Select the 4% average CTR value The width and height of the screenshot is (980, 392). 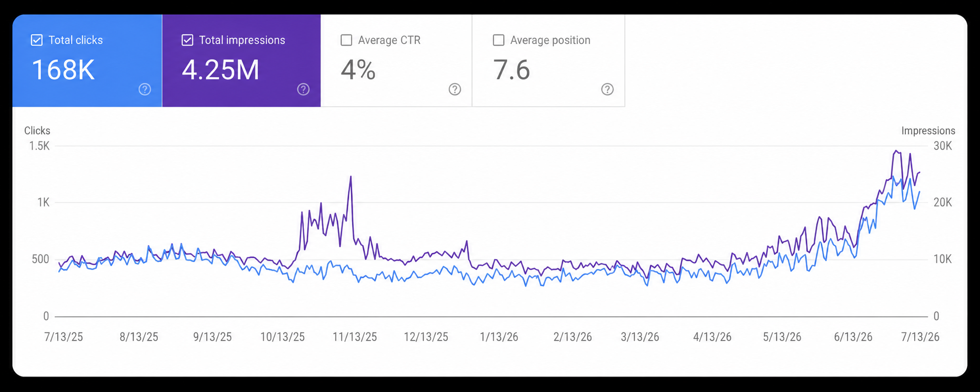click(358, 70)
